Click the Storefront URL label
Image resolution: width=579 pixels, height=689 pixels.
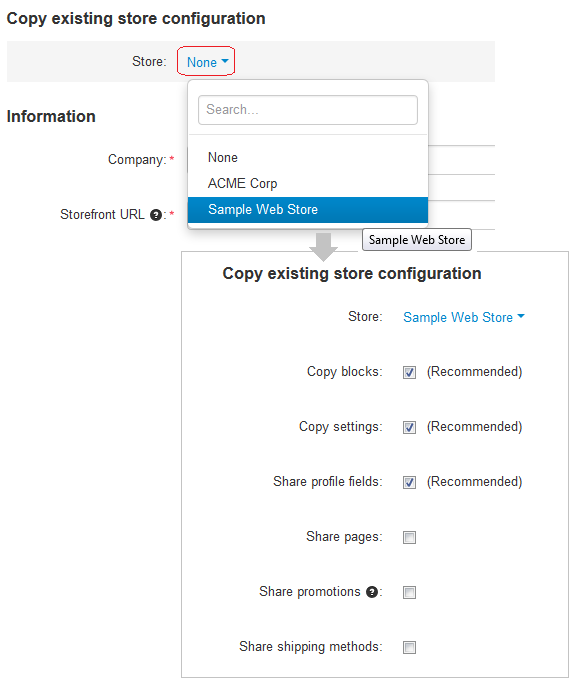[x=102, y=214]
